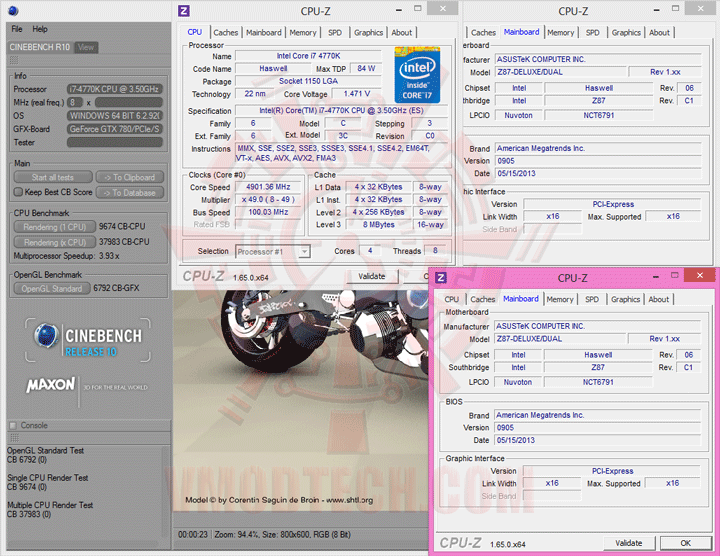This screenshot has width=720, height=556.
Task: Open the File menu in Cinebench
Action: (17, 29)
